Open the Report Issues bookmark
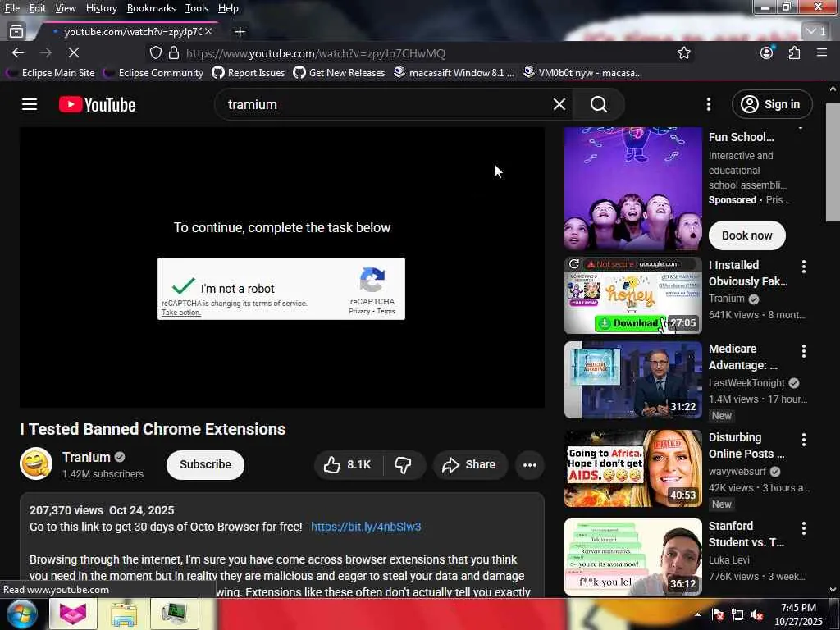The height and width of the screenshot is (630, 840). (x=248, y=72)
